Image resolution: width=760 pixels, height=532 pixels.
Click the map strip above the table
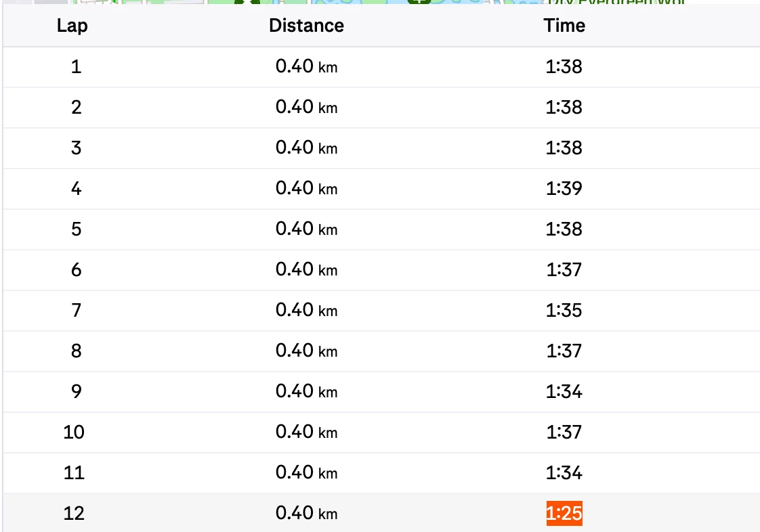click(380, 2)
